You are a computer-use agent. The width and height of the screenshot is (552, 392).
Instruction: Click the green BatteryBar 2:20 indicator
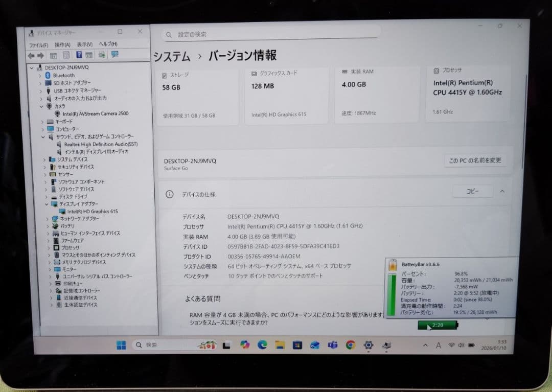(x=438, y=325)
